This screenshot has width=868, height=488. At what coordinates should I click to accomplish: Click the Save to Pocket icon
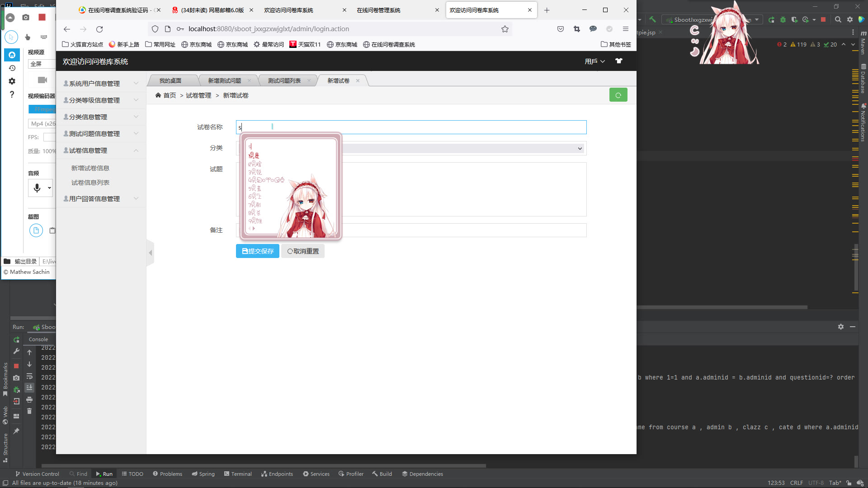(561, 29)
